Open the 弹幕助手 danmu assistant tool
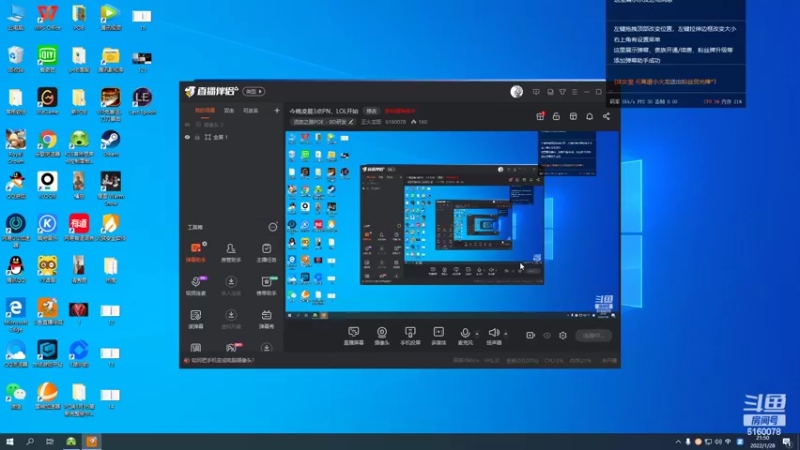 (x=195, y=252)
